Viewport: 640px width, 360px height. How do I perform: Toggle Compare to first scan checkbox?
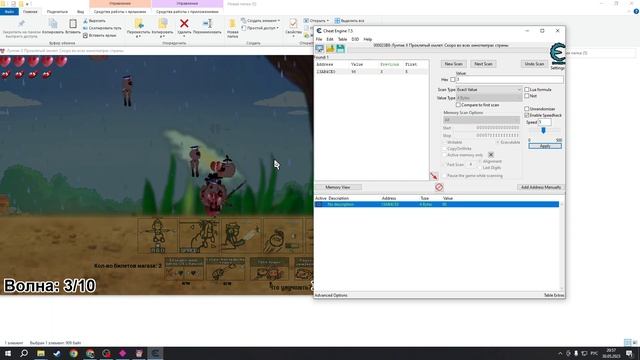pyautogui.click(x=458, y=105)
